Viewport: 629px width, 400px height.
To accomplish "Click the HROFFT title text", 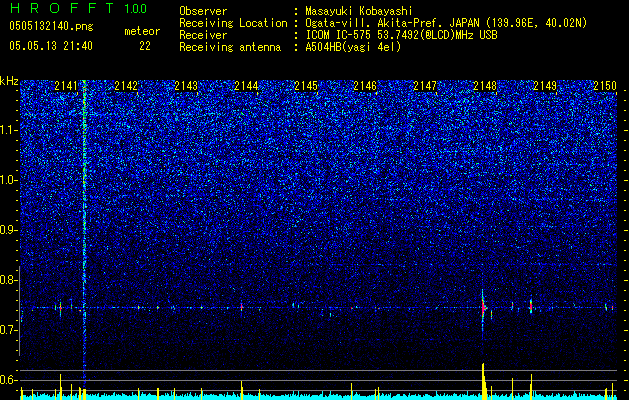I will click(x=62, y=8).
